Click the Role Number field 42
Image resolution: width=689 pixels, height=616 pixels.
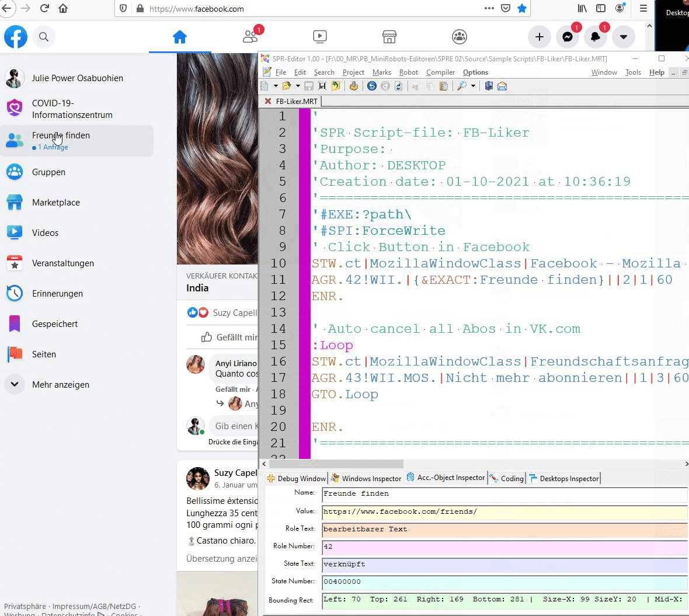504,547
